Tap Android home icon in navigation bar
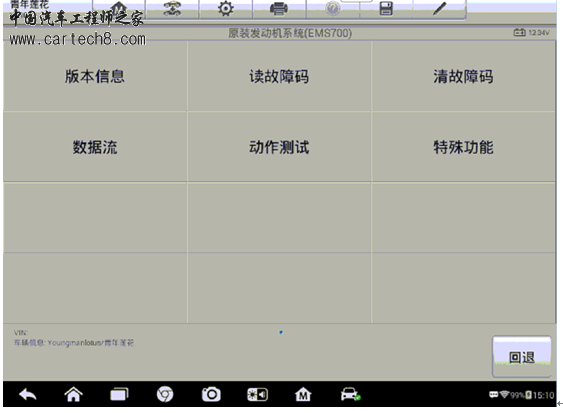563x413 pixels. [x=73, y=394]
